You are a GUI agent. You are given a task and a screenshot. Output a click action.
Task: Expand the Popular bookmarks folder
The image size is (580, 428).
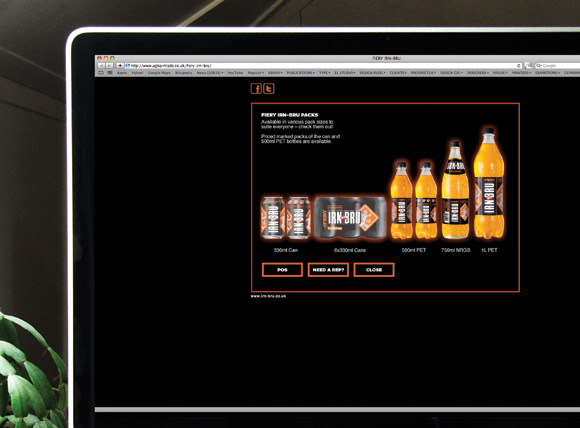256,73
